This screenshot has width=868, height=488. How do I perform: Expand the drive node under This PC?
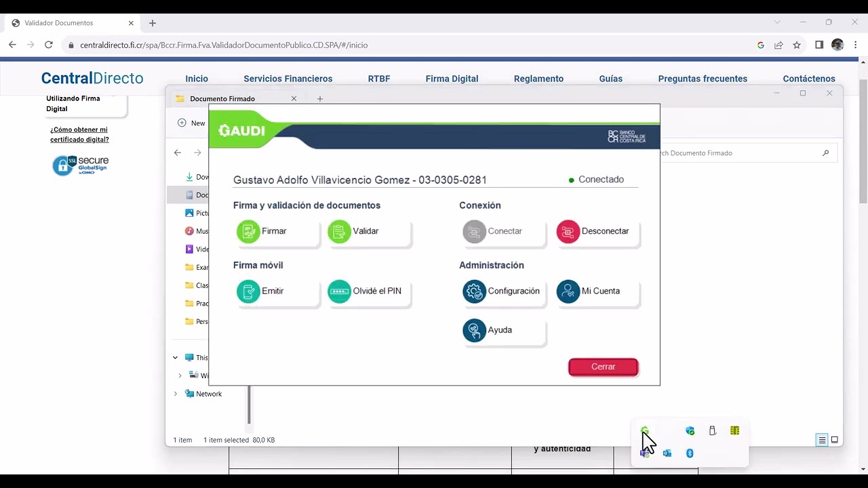tap(180, 375)
